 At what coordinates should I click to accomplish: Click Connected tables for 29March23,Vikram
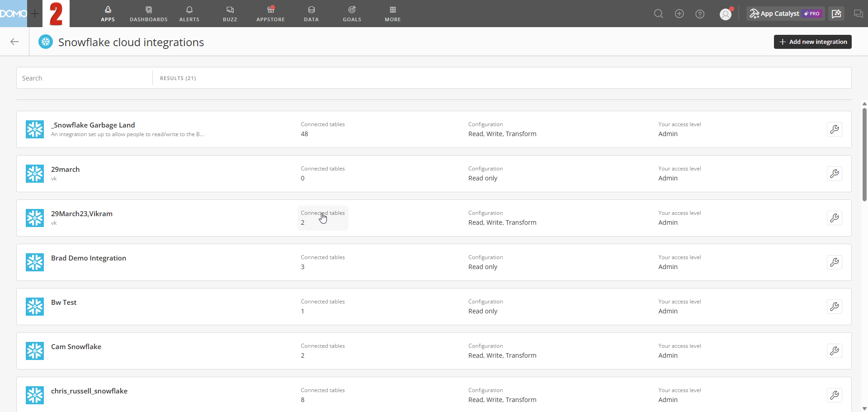[323, 218]
